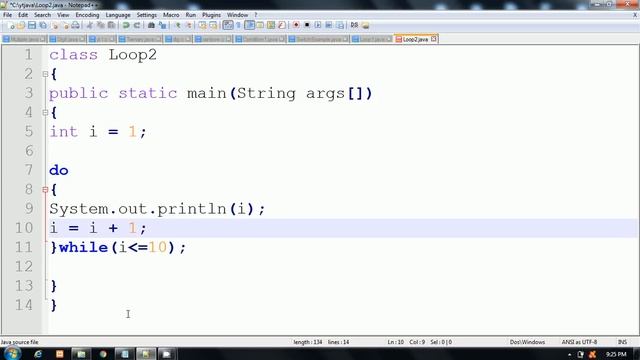
Task: Click 'length : 134' status bar entry
Action: coord(307,342)
